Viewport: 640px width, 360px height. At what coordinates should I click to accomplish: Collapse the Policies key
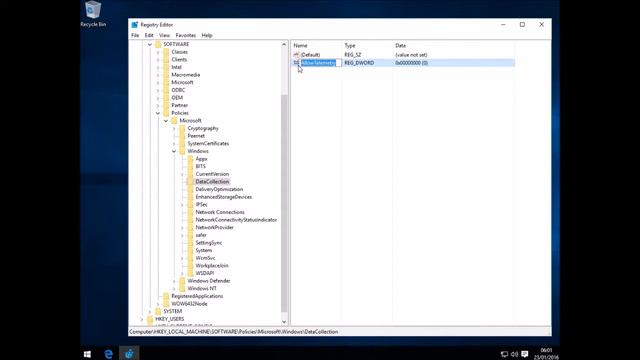click(x=158, y=113)
